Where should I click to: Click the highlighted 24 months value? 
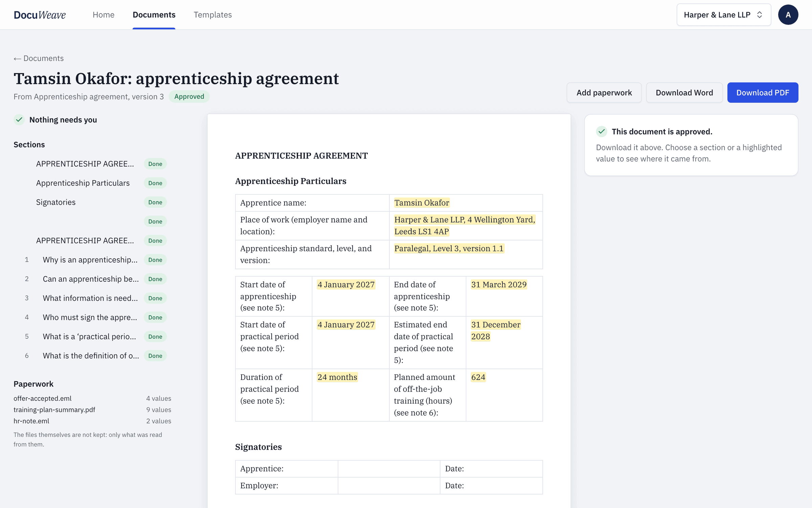tap(337, 377)
